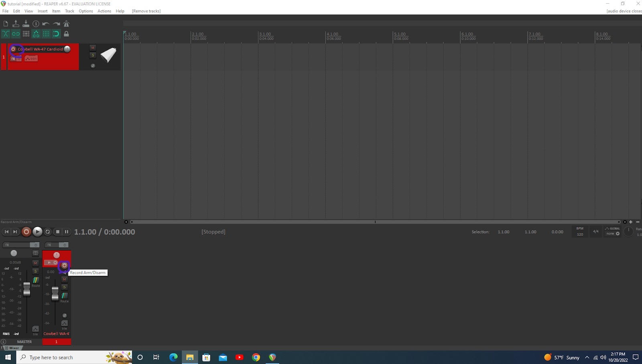Open File Explorer from the taskbar

pyautogui.click(x=190, y=357)
